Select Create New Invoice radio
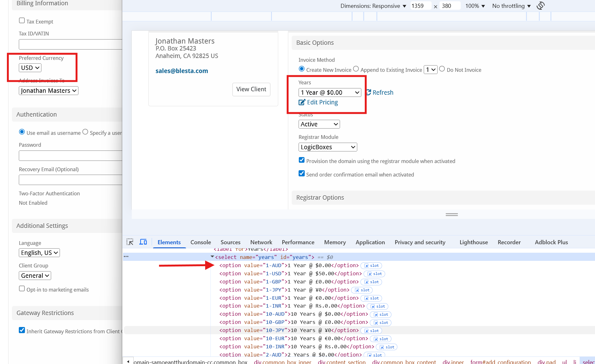Screen dimensions: 595x364 (301, 69)
